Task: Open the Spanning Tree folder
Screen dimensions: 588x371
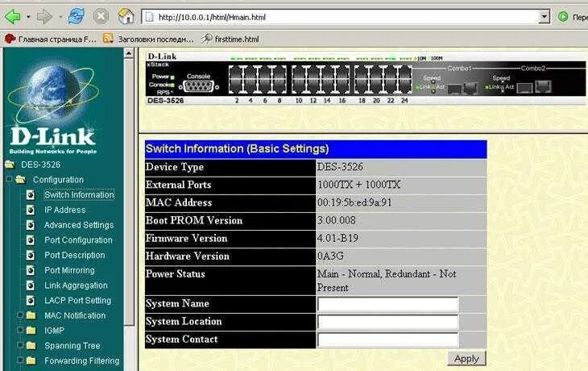Action: click(72, 345)
